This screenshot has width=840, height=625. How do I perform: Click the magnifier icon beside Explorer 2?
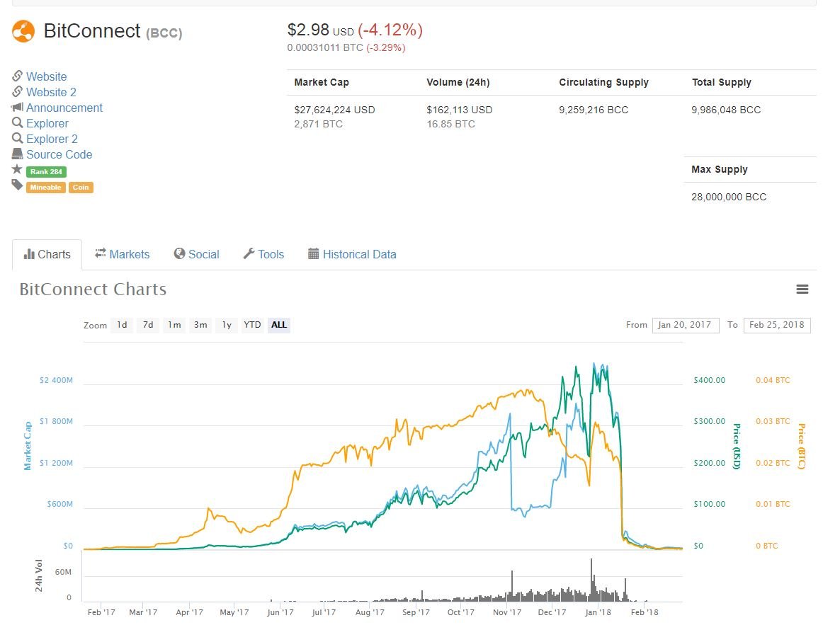(17, 138)
